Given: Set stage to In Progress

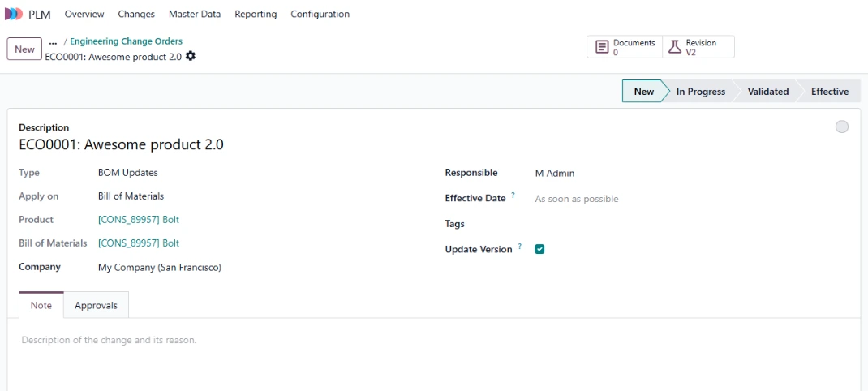Looking at the screenshot, I should click(x=701, y=92).
